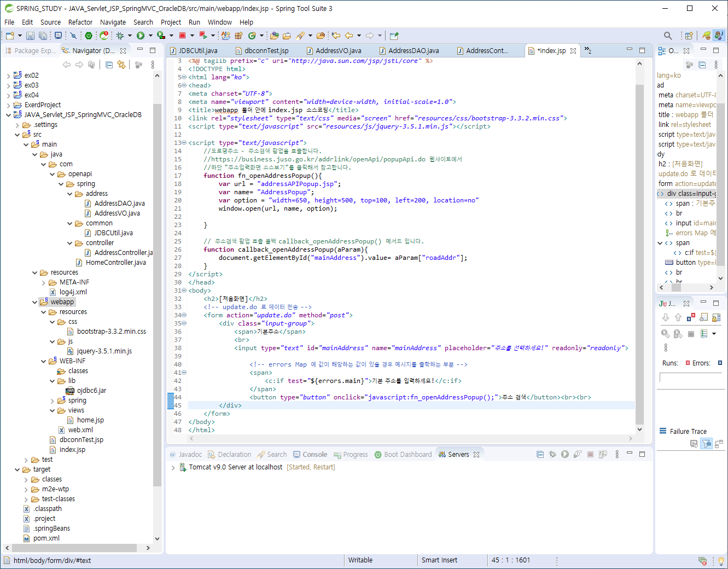Click the JUnit progress bar field

[691, 378]
